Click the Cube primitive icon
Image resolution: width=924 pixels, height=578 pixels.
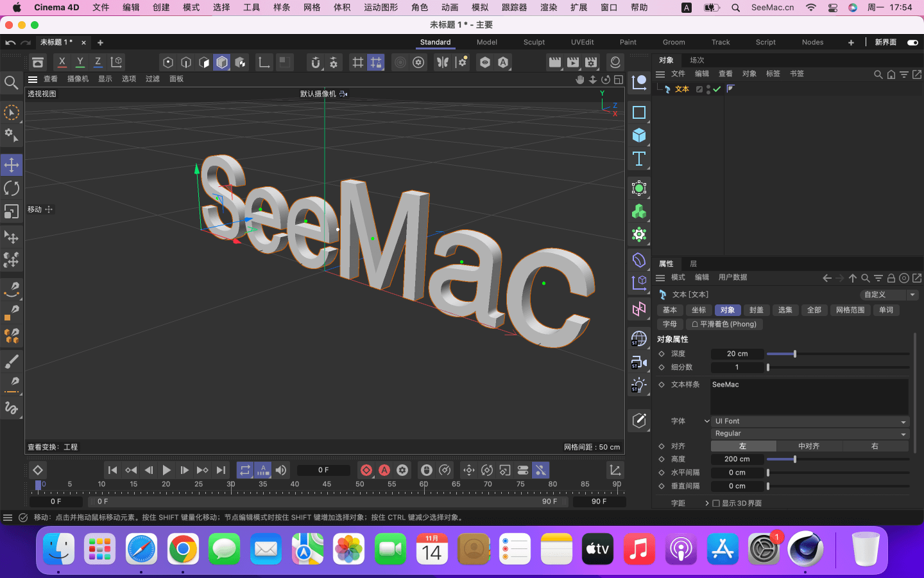pyautogui.click(x=639, y=136)
